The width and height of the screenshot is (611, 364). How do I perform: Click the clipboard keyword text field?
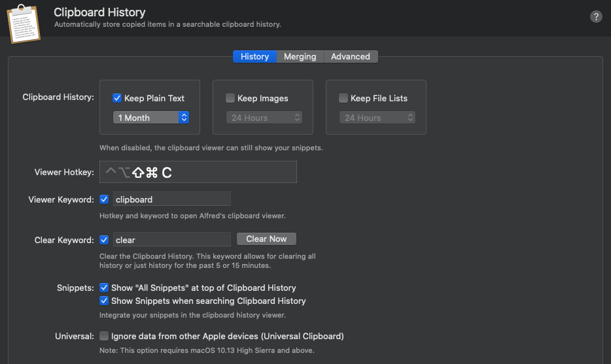[171, 199]
